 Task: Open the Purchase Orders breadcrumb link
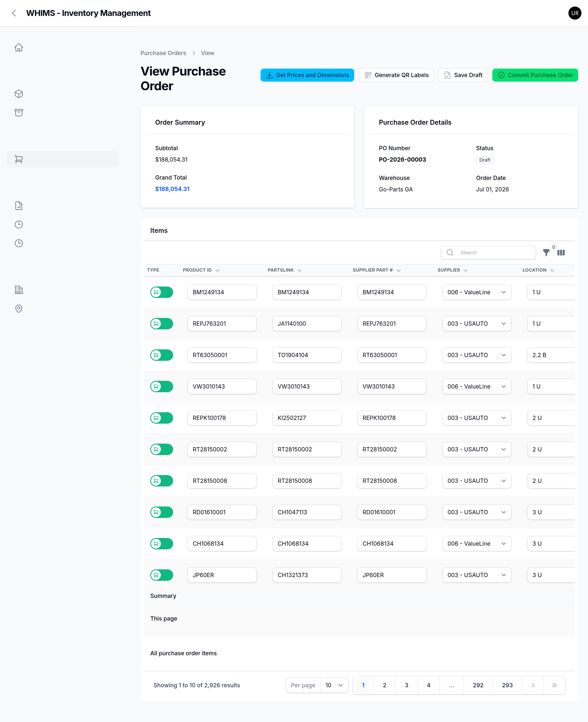coord(163,53)
